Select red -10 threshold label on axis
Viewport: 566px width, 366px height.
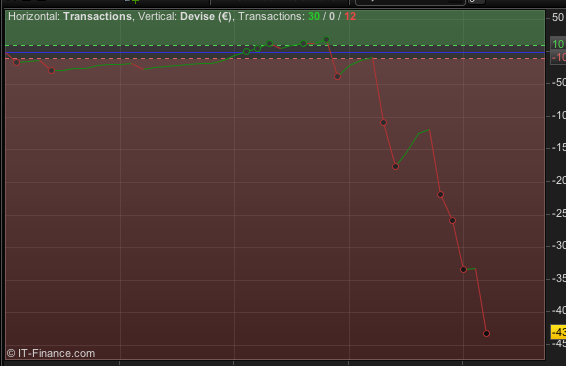(558, 57)
